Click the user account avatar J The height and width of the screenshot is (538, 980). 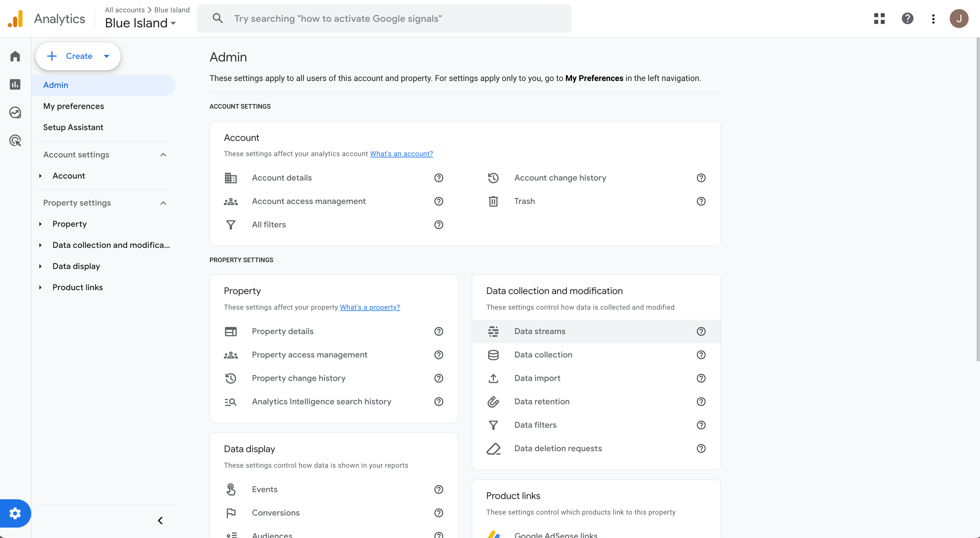click(959, 19)
